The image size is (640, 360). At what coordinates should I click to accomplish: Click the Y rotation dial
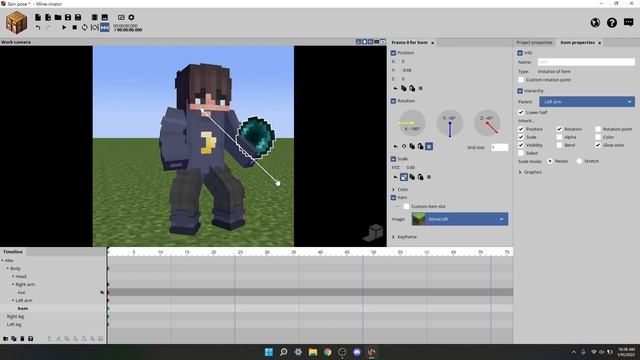pyautogui.click(x=450, y=123)
